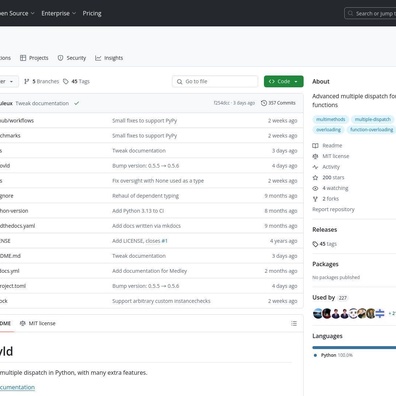Image resolution: width=396 pixels, height=396 pixels.
Task: Focus the Search or jump to field
Action: pyautogui.click(x=371, y=13)
